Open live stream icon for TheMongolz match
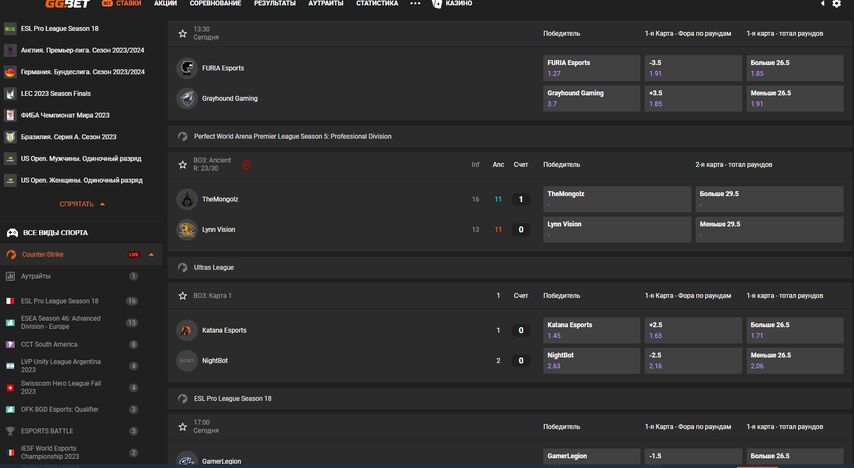This screenshot has width=854, height=468. [246, 165]
